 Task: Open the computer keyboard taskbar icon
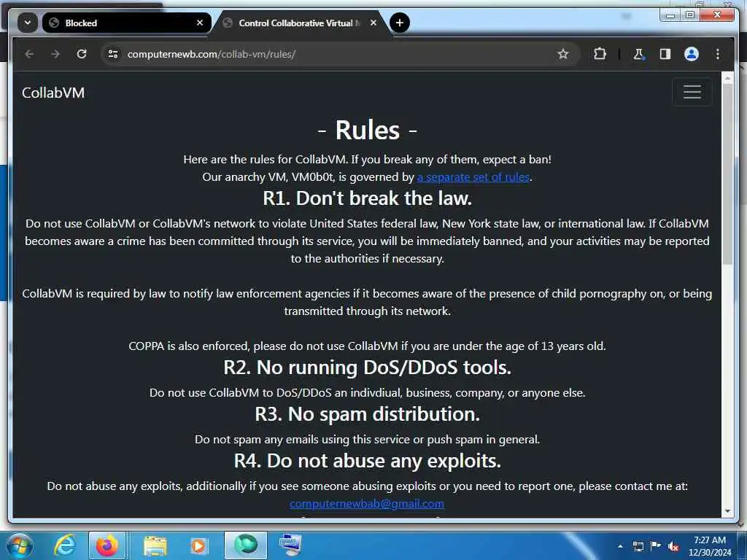pyautogui.click(x=290, y=545)
